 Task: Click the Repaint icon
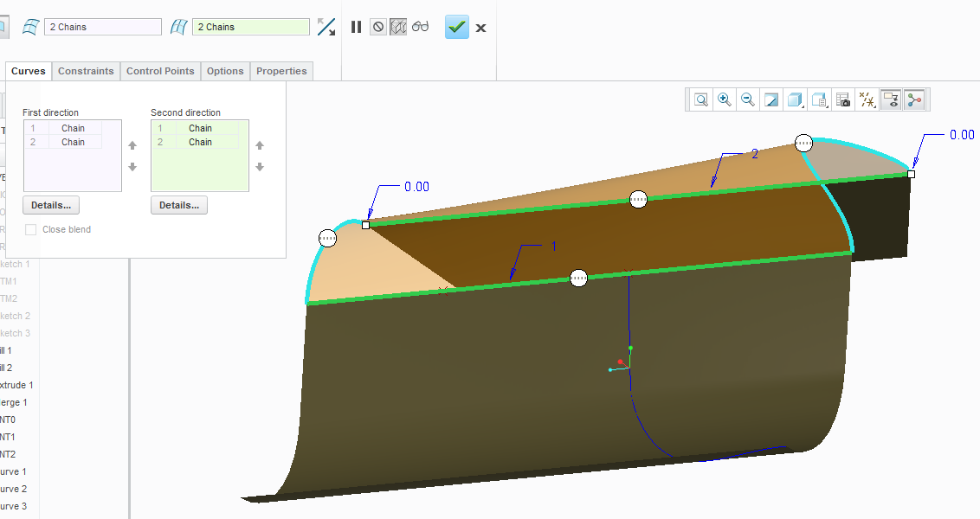pyautogui.click(x=771, y=100)
